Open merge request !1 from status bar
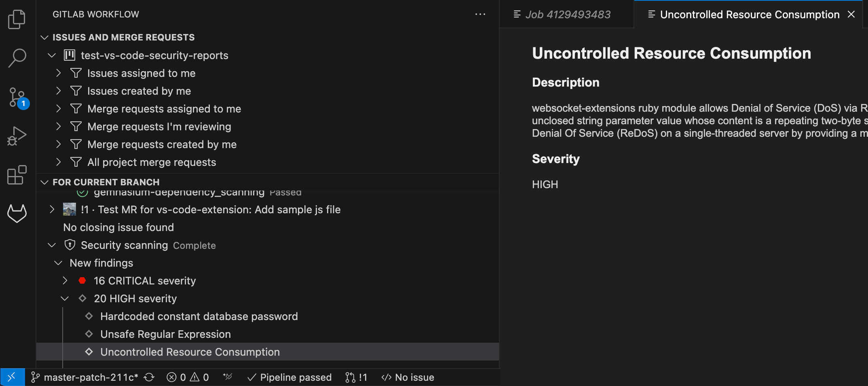 pyautogui.click(x=356, y=377)
